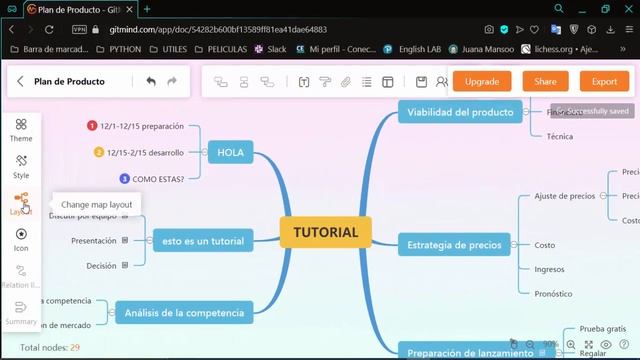Collapse the Análisis de la competencia branch

coord(111,313)
